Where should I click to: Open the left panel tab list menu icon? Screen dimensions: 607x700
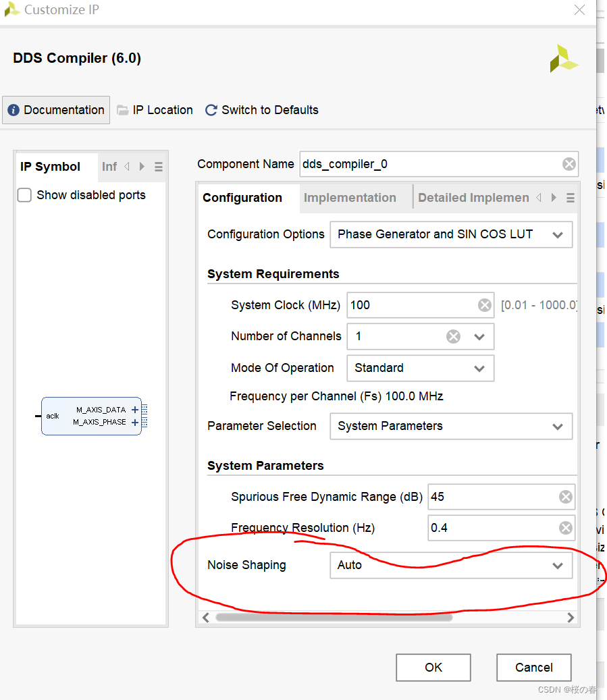coord(159,167)
